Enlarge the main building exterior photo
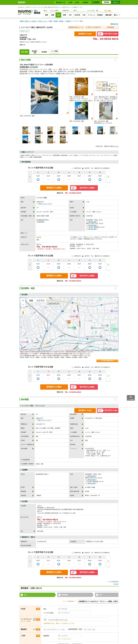The image size is (138, 644). point(44,96)
